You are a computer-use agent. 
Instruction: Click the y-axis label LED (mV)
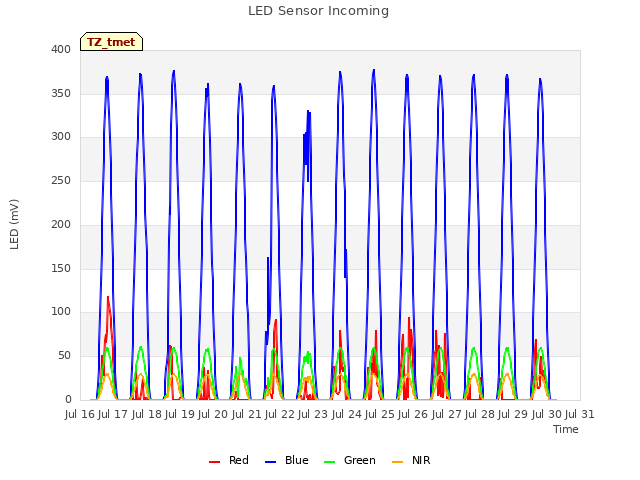point(14,224)
